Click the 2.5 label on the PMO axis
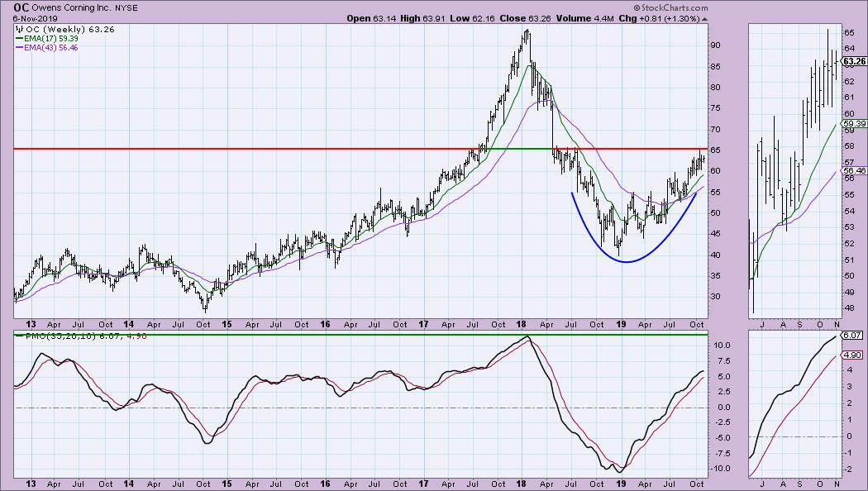This screenshot has width=868, height=491. pyautogui.click(x=723, y=392)
